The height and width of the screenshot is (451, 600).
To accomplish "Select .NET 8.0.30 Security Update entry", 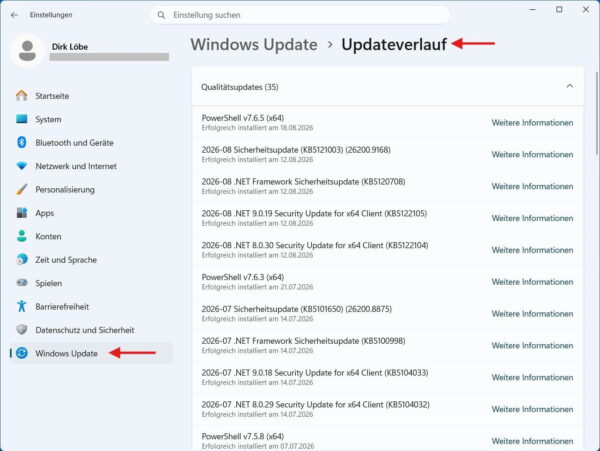I will pyautogui.click(x=388, y=250).
